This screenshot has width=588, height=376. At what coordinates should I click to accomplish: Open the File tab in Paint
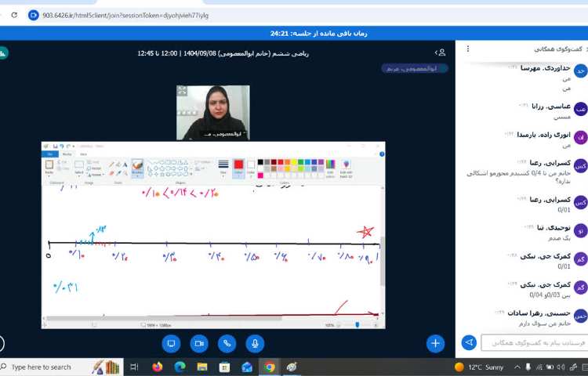tap(50, 154)
